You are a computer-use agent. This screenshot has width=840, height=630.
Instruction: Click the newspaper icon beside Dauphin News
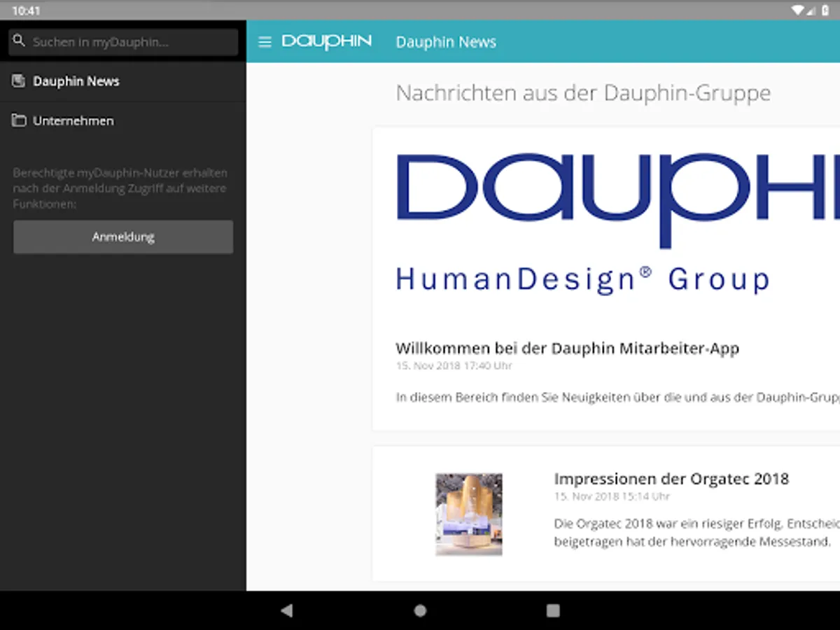pyautogui.click(x=19, y=81)
